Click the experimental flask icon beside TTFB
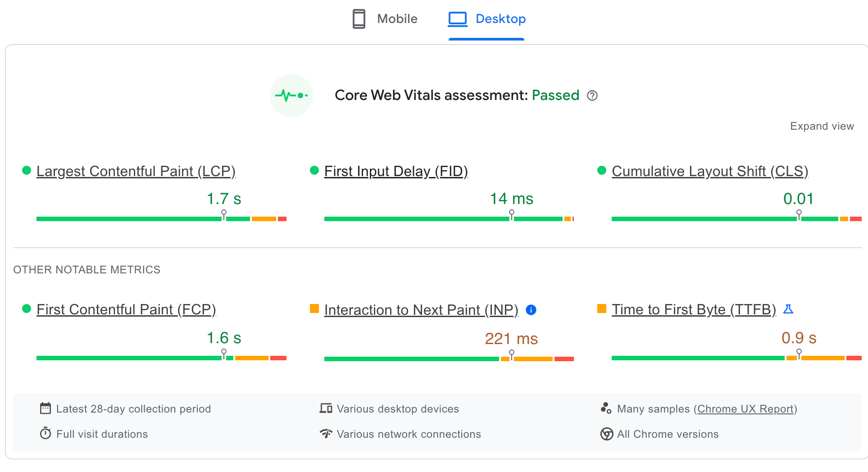 [x=788, y=309]
